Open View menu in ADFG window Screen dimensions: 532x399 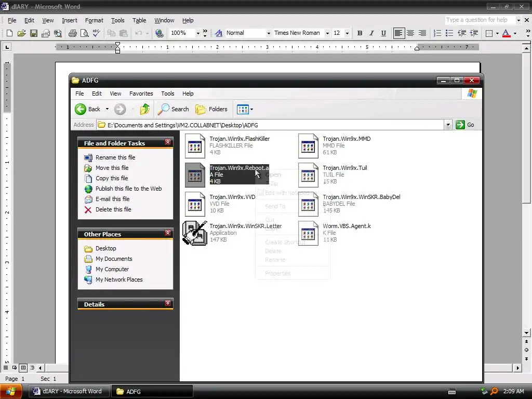pyautogui.click(x=115, y=94)
